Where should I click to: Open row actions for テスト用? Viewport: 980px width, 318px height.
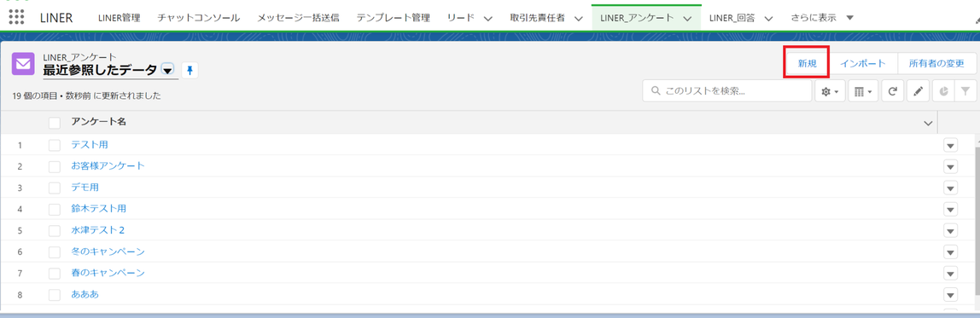[950, 145]
